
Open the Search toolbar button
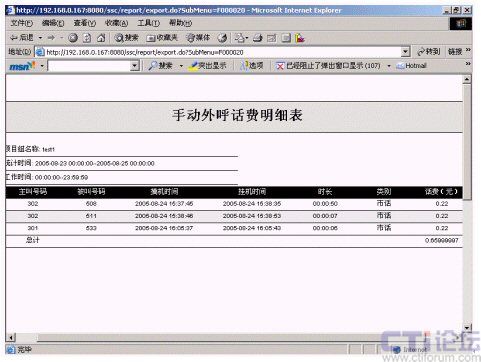tap(127, 38)
